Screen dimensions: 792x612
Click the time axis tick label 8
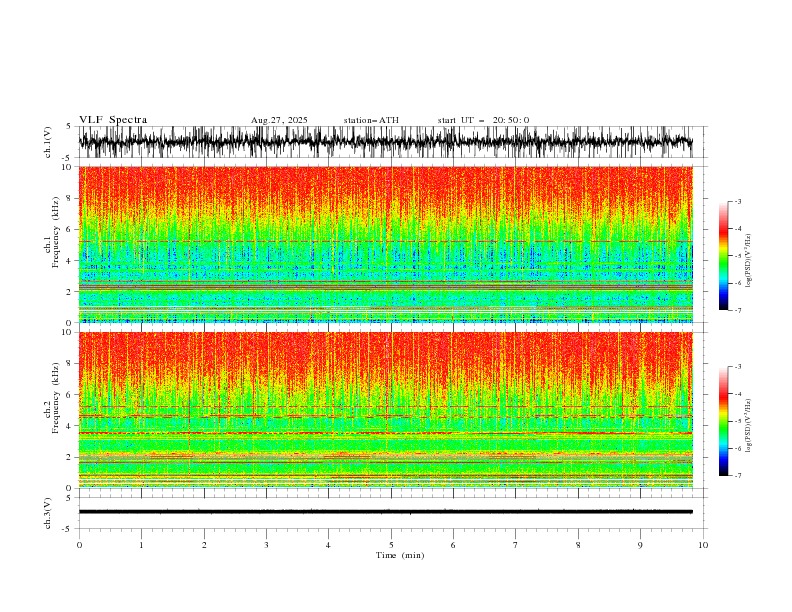click(578, 545)
